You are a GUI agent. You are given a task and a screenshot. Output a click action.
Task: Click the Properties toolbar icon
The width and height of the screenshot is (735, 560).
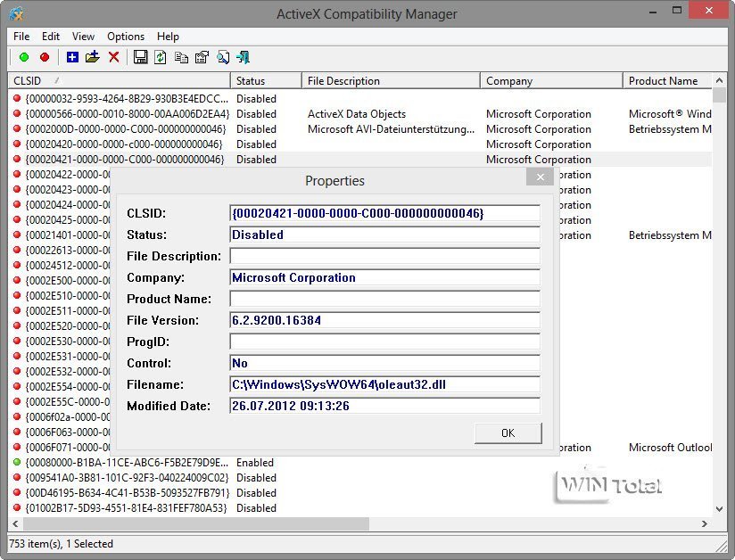[x=202, y=57]
